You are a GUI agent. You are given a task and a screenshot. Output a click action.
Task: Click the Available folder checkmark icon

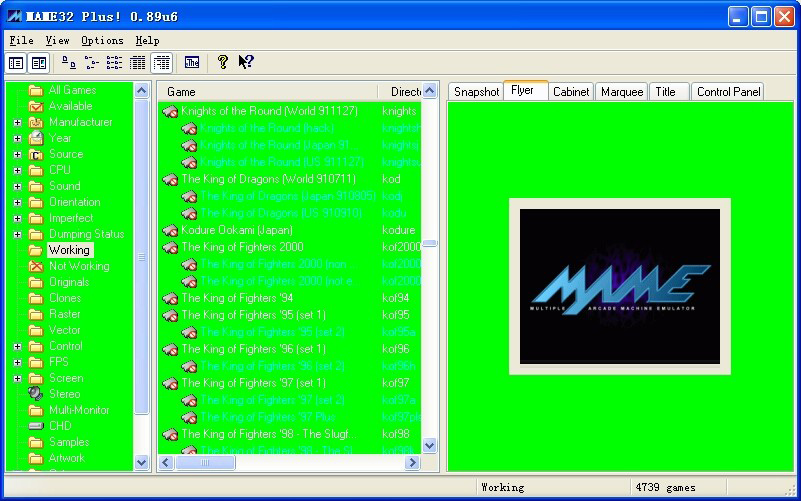coord(36,106)
